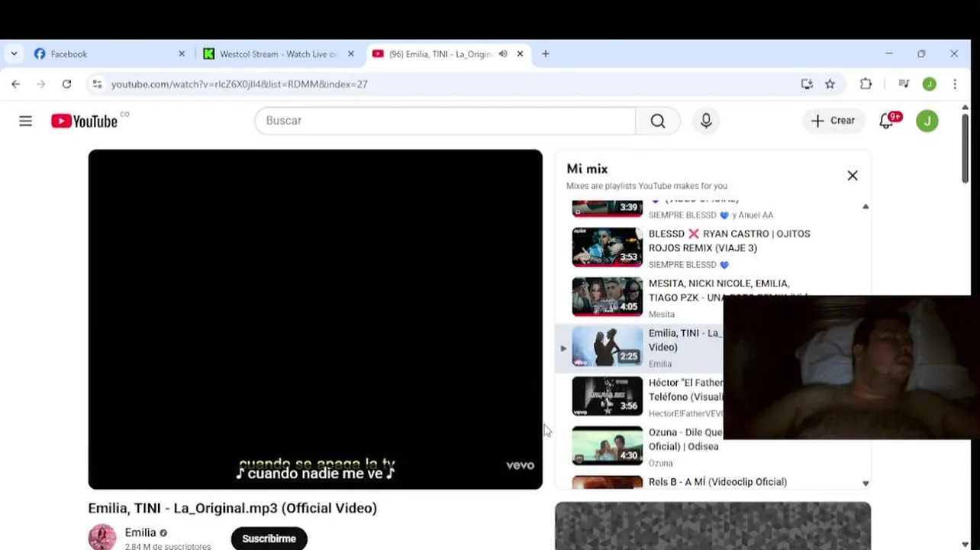Start voice search with the microphone

pos(706,121)
